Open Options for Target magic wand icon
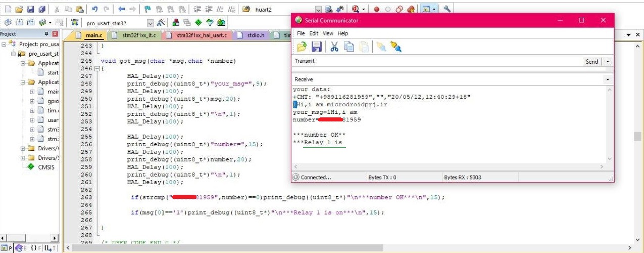This screenshot has height=253, width=644. click(161, 22)
